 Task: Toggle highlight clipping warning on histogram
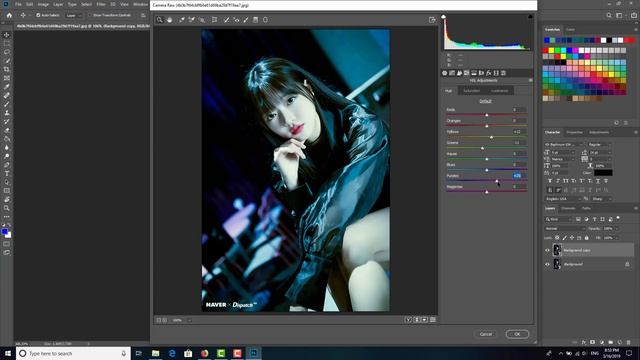530,17
